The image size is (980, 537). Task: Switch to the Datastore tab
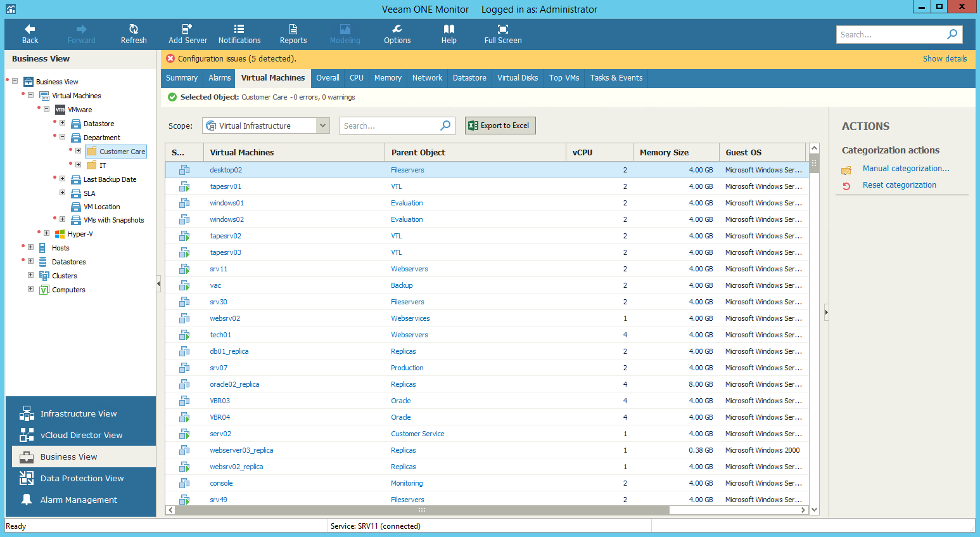[x=469, y=78]
